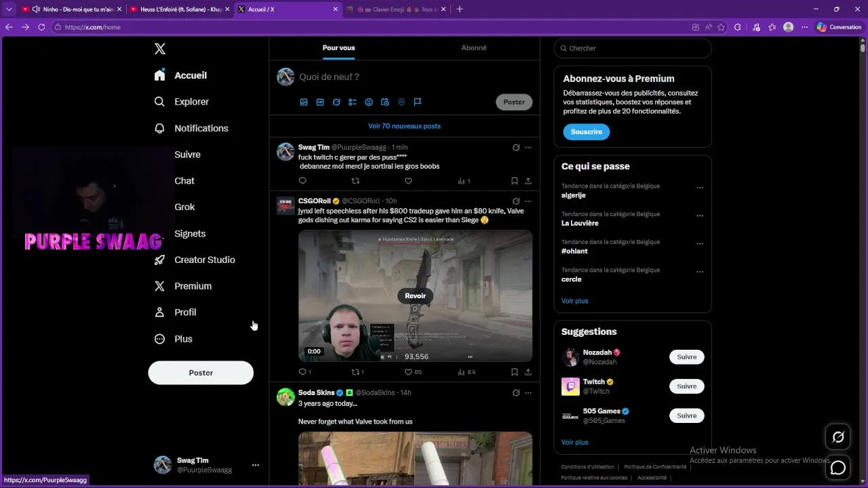Viewport: 868px width, 488px height.
Task: Add a poll to the post
Action: point(353,102)
